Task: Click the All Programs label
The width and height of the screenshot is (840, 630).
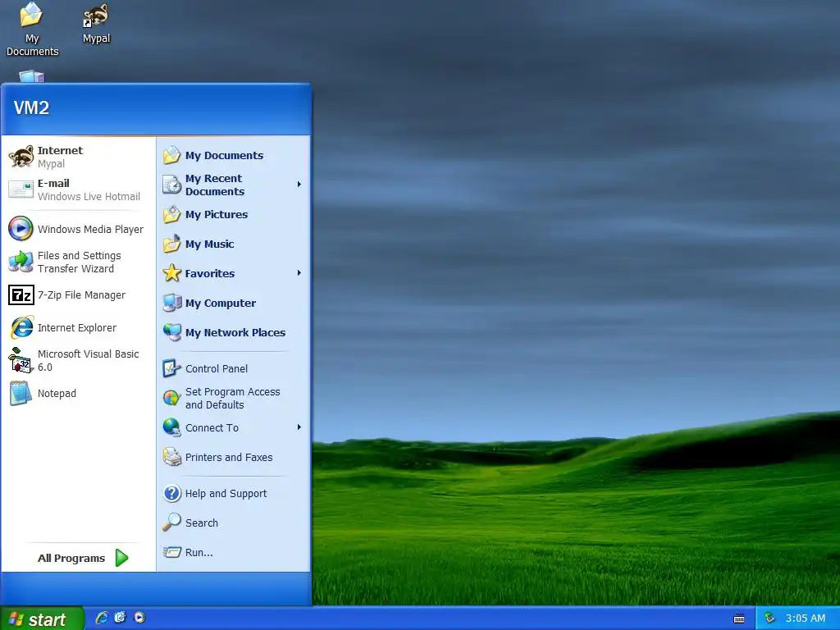Action: pos(71,558)
